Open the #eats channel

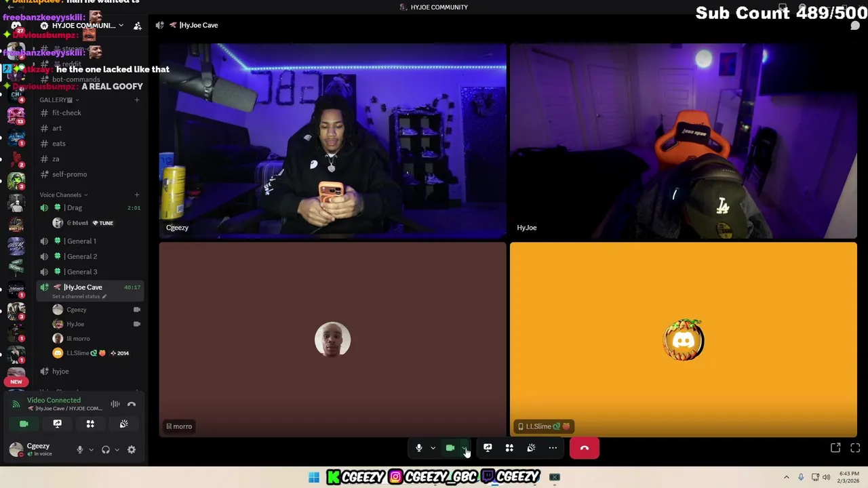[x=90, y=144]
